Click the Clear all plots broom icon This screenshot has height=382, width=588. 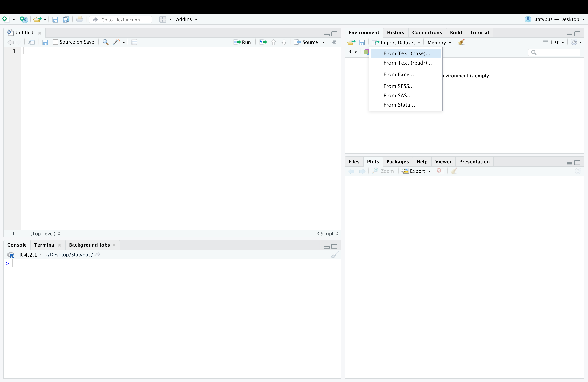(x=454, y=171)
